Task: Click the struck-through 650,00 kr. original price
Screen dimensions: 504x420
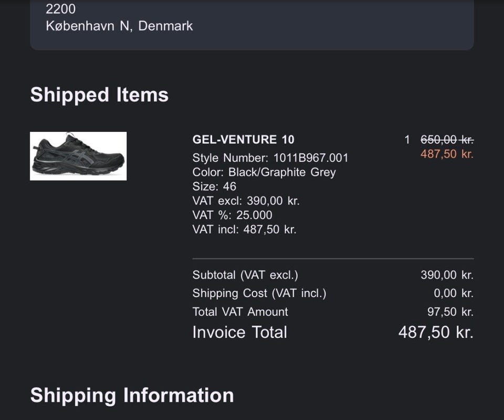Action: (447, 140)
